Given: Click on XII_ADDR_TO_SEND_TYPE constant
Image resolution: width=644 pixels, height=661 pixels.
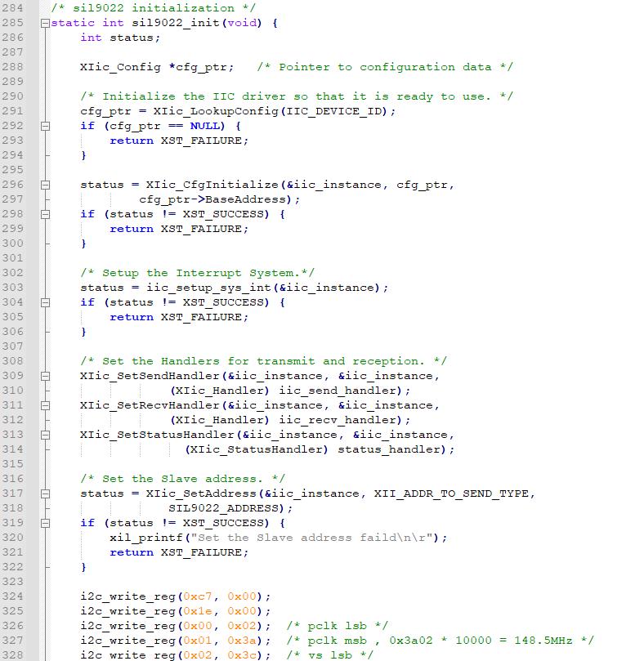Looking at the screenshot, I should [451, 494].
